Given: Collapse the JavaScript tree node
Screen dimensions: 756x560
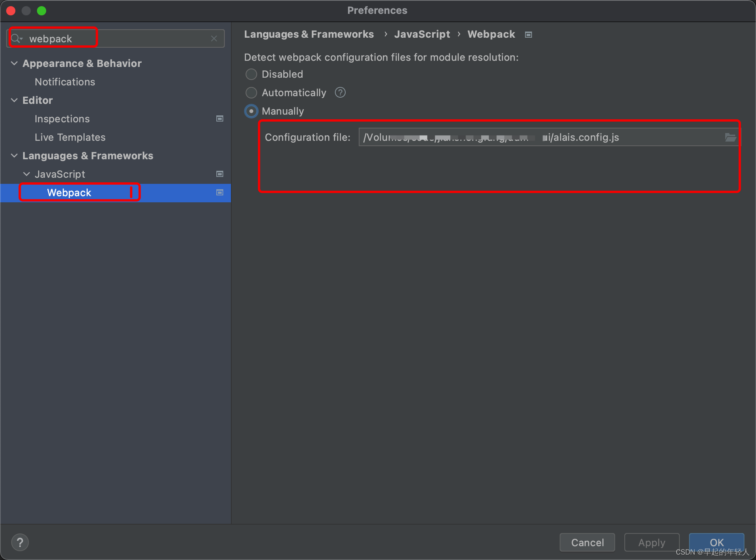Looking at the screenshot, I should (27, 174).
